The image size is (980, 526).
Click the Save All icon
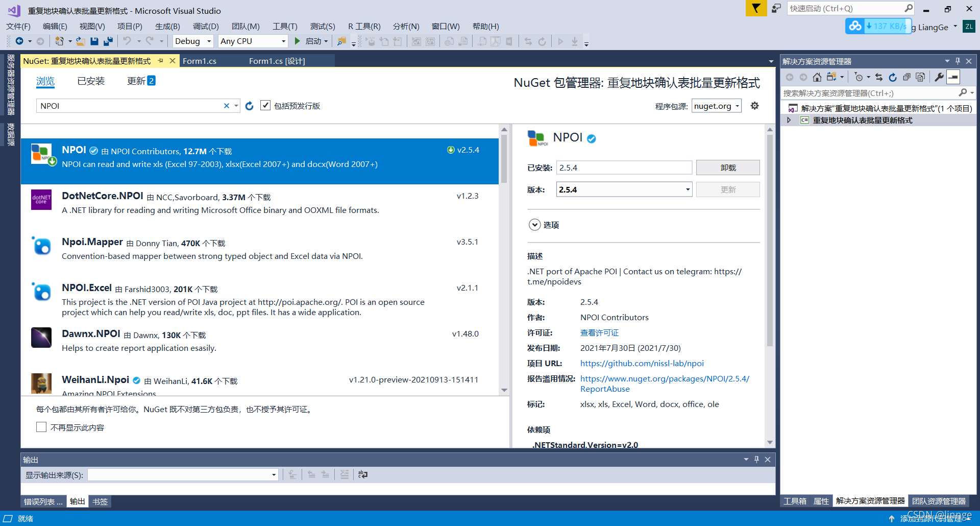[108, 41]
